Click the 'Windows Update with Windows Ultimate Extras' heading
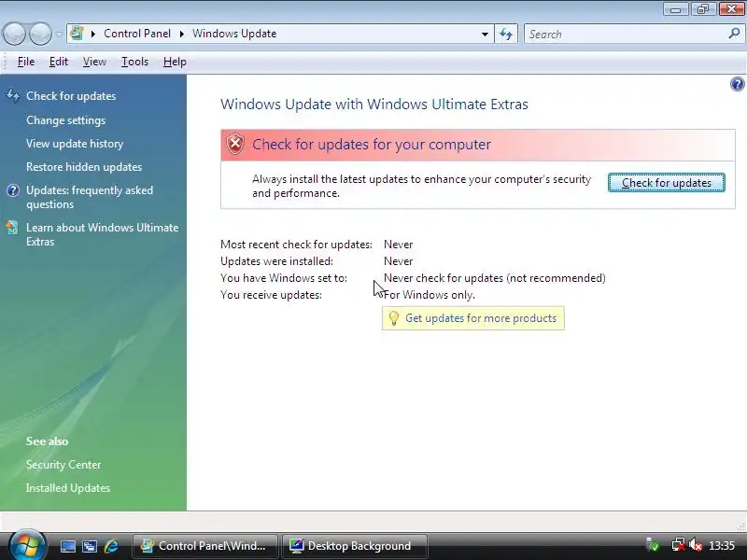Image resolution: width=747 pixels, height=560 pixels. coord(374,105)
